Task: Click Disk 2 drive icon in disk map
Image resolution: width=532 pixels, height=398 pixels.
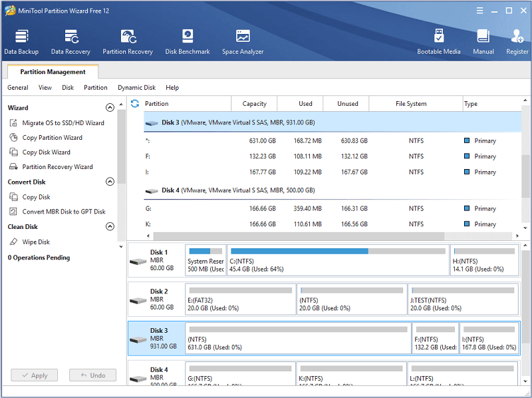Action: click(138, 301)
